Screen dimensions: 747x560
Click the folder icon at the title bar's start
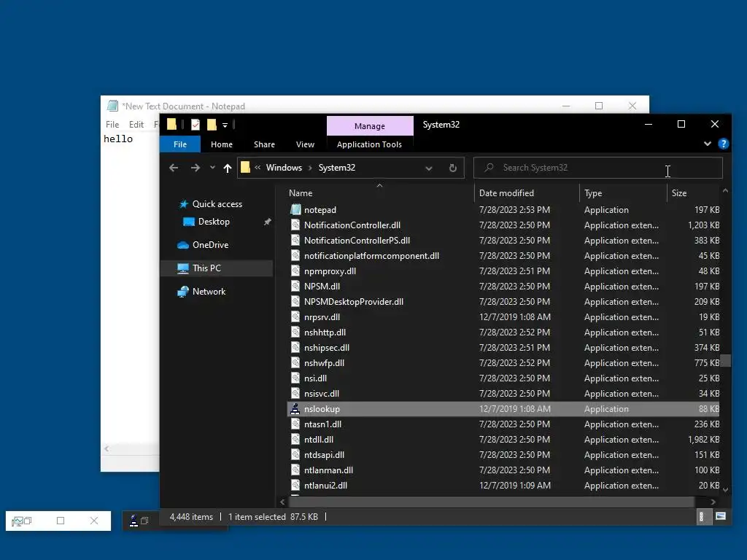pos(171,124)
